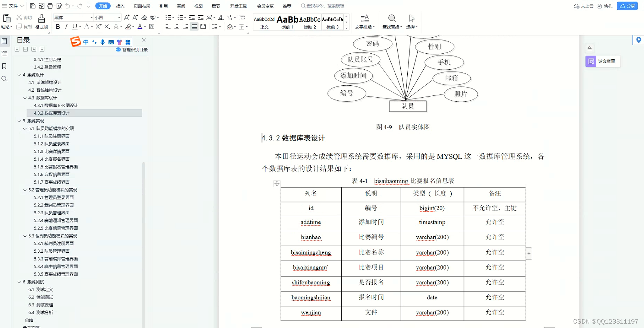Click the Redo arrow icon
This screenshot has width=644, height=328.
pyautogui.click(x=80, y=6)
